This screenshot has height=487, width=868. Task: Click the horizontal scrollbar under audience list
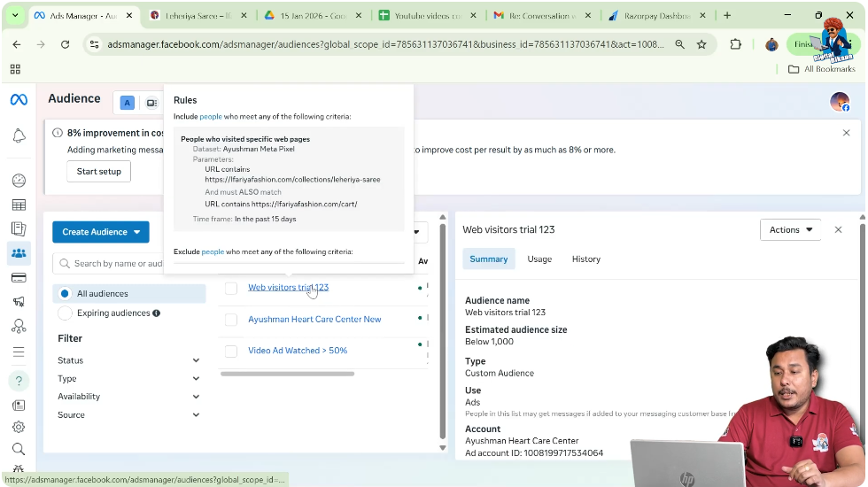[x=287, y=374]
